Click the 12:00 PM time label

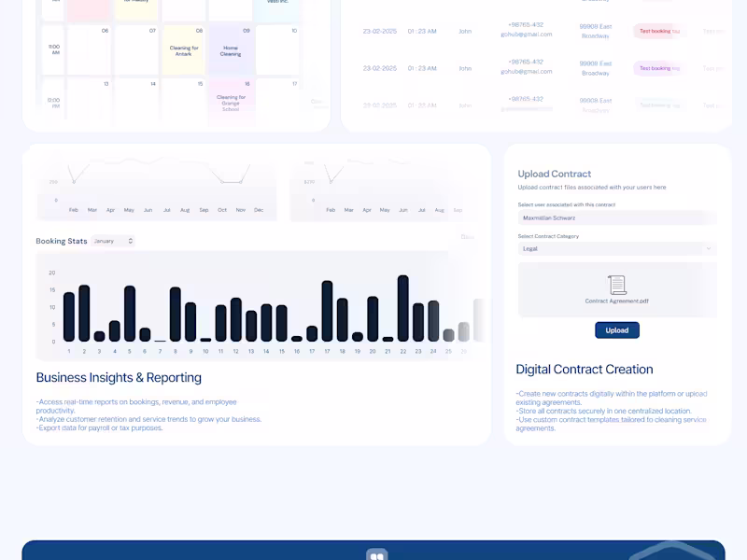(x=54, y=103)
